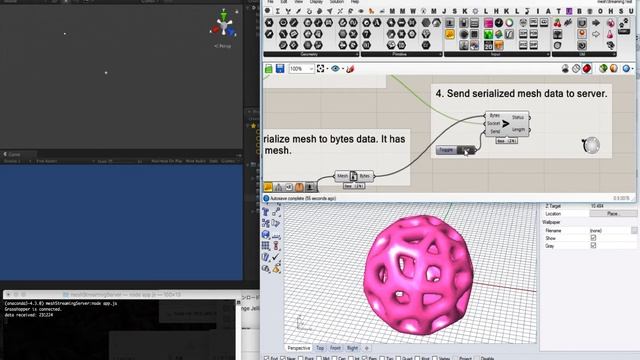Open named views with the eye icon

(336, 69)
